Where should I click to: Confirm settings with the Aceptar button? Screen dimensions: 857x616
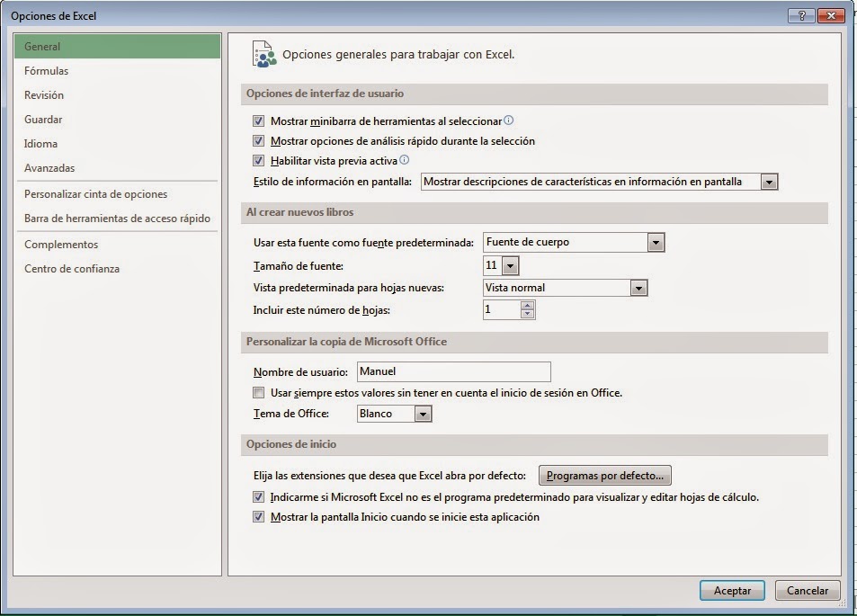[x=731, y=590]
